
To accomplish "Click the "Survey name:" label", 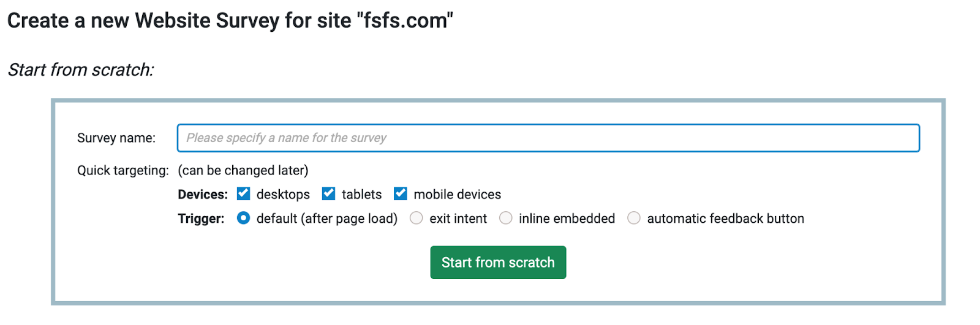I will click(116, 138).
